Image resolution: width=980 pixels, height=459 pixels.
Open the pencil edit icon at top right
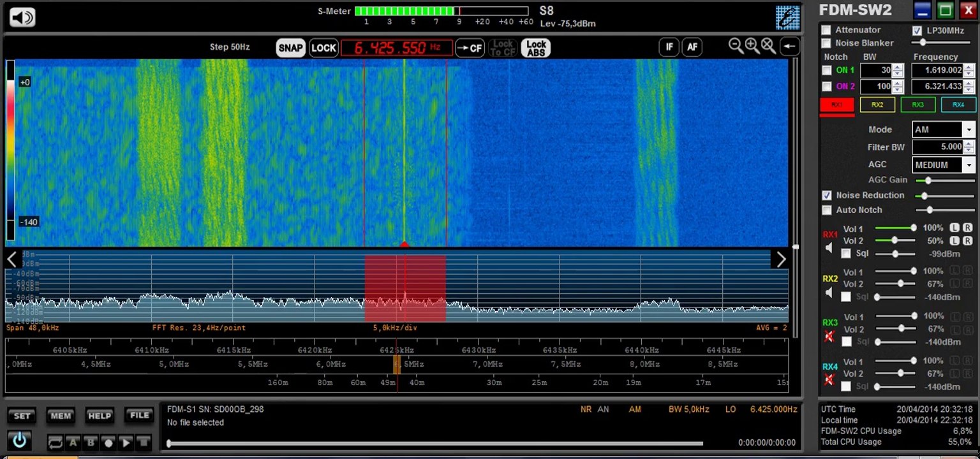788,17
